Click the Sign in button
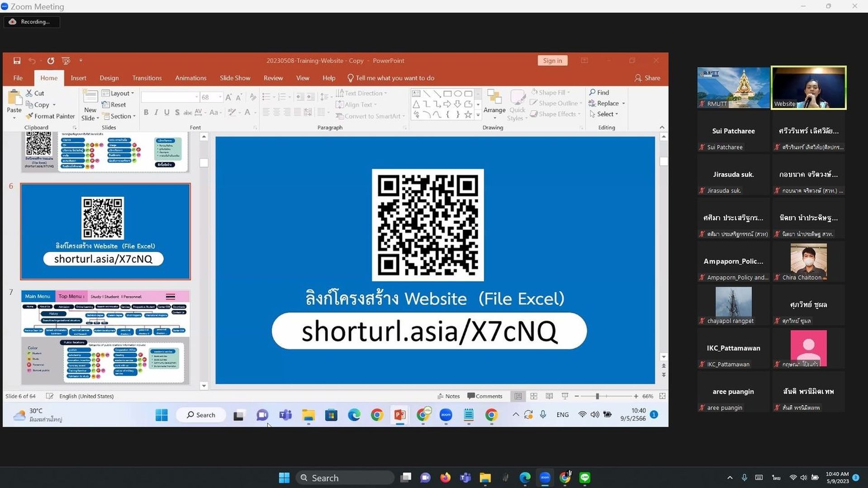Viewport: 868px width, 488px height. pos(552,61)
